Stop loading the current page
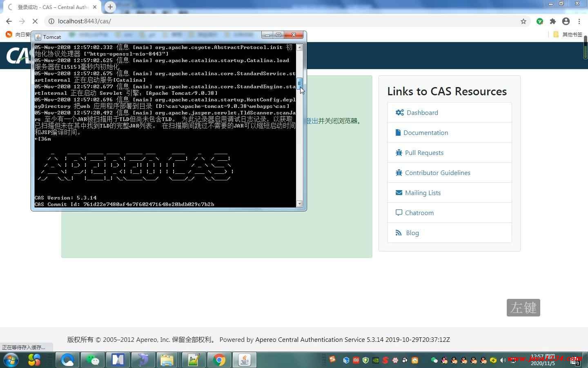Image resolution: width=588 pixels, height=368 pixels. (x=35, y=21)
